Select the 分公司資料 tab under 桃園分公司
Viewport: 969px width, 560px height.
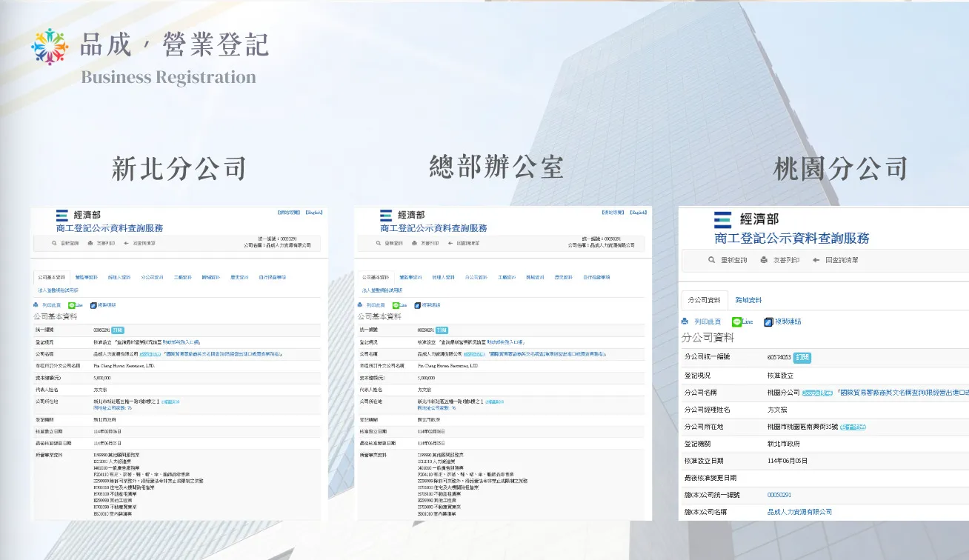(x=704, y=300)
